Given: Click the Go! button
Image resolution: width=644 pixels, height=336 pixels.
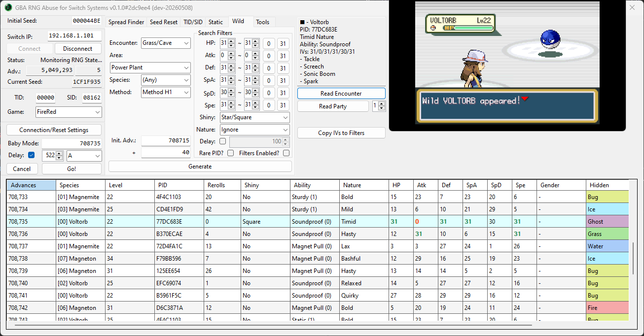Looking at the screenshot, I should pyautogui.click(x=72, y=169).
